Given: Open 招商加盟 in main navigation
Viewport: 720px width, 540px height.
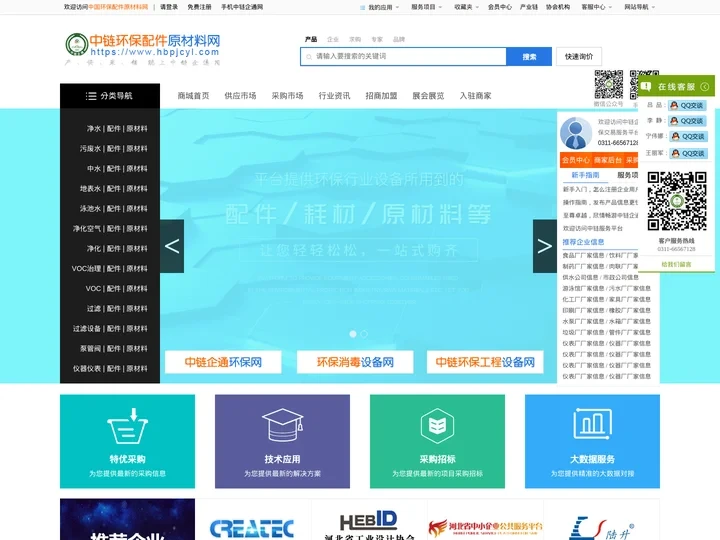Looking at the screenshot, I should pyautogui.click(x=381, y=96).
